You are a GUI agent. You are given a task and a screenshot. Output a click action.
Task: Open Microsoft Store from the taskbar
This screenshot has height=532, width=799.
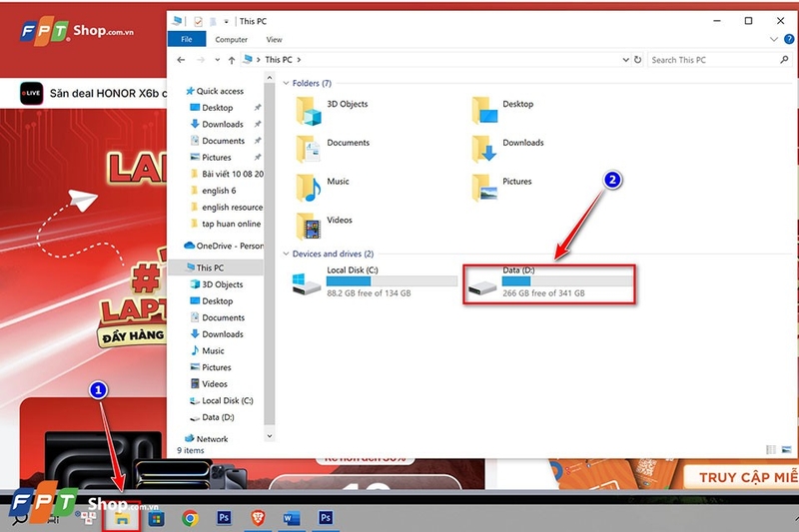(157, 519)
